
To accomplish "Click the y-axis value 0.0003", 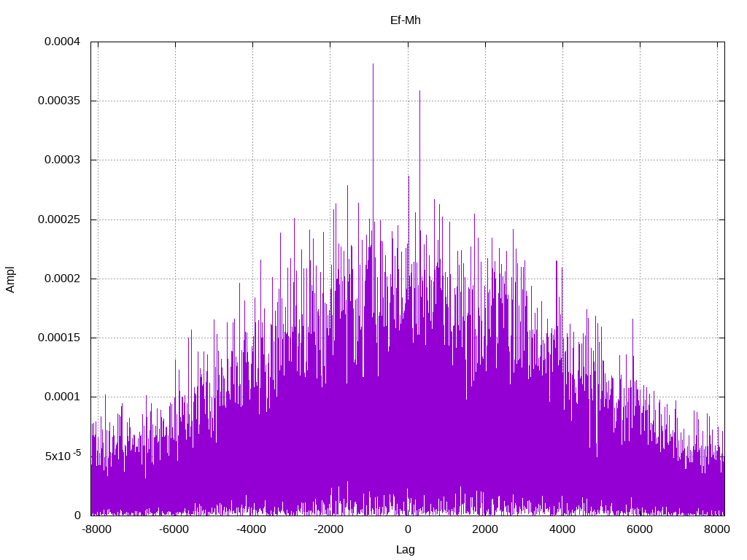I will pyautogui.click(x=63, y=160).
